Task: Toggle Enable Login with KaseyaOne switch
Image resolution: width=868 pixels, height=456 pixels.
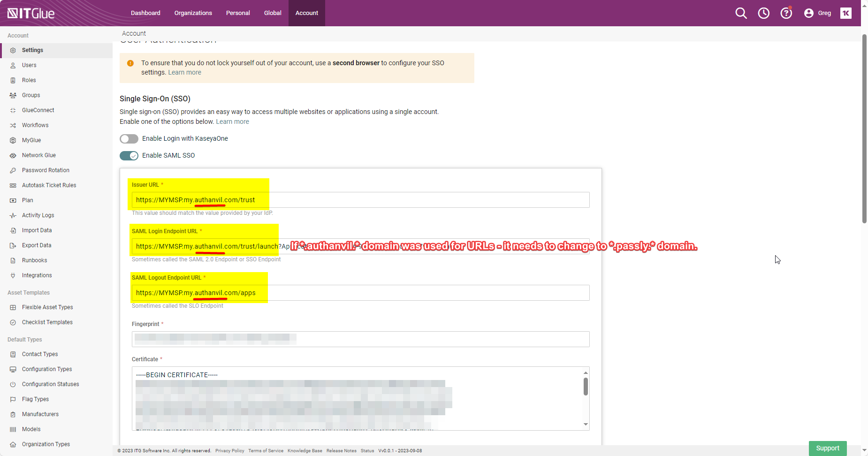Action: click(x=129, y=139)
